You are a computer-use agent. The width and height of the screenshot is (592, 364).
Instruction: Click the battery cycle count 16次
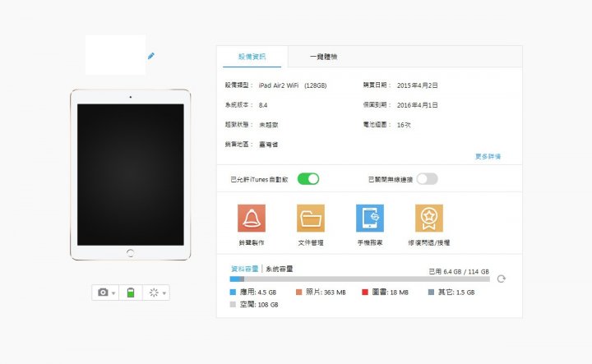point(404,125)
